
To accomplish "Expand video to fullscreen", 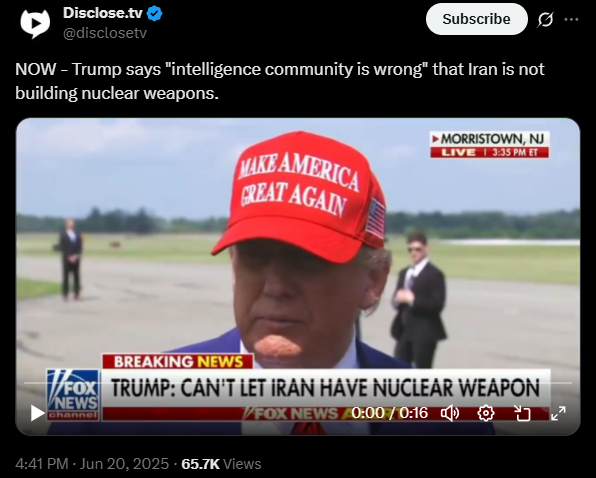I will click(558, 413).
